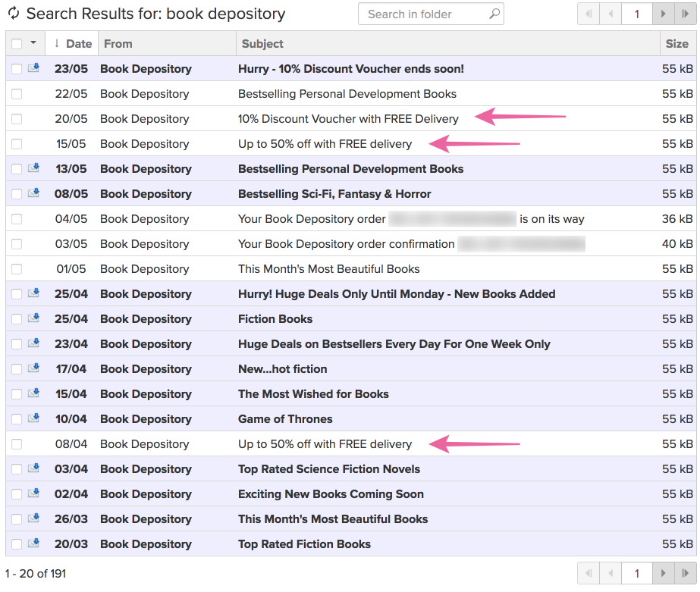700x592 pixels.
Task: Go to previous page using bottom pager
Action: [611, 573]
